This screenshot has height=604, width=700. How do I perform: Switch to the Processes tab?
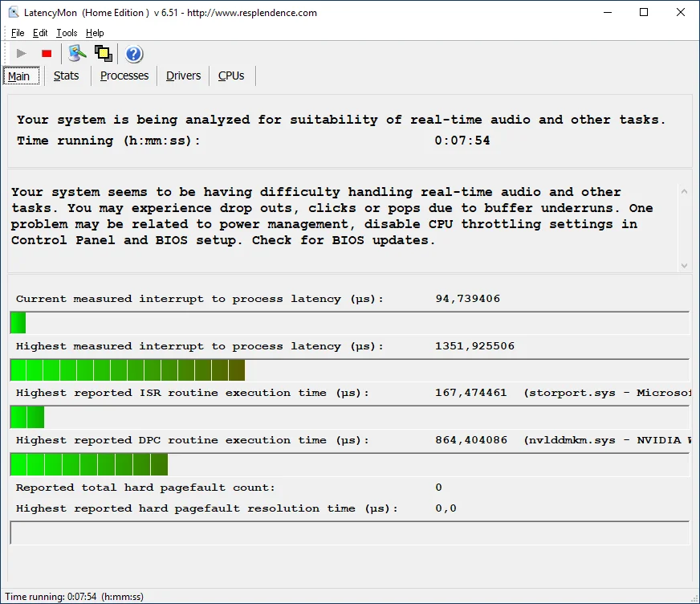124,76
